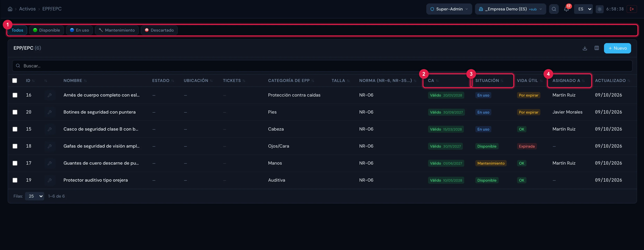Sort by the VIDA ÚTIL column
The height and width of the screenshot is (250, 644).
[x=529, y=81]
